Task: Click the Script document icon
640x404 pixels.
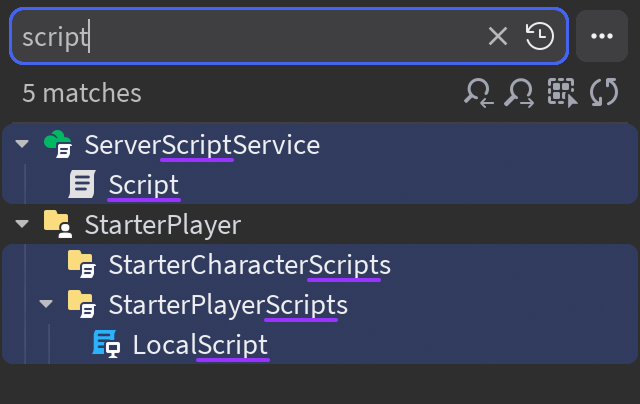Action: [82, 185]
